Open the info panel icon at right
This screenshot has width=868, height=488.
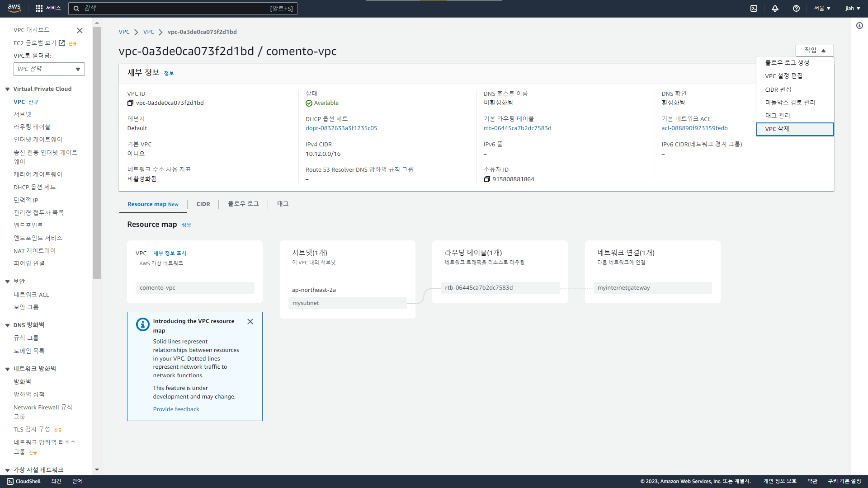pos(859,26)
